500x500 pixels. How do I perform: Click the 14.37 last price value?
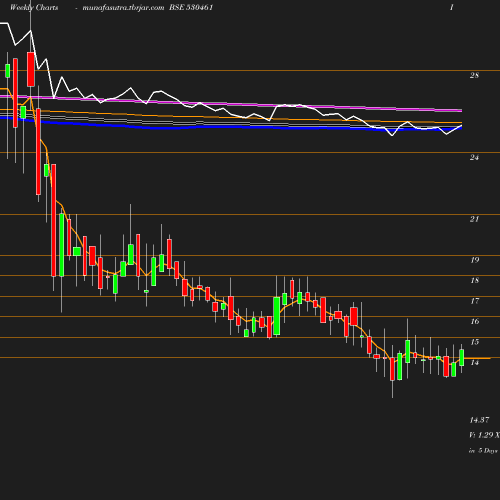click(479, 420)
